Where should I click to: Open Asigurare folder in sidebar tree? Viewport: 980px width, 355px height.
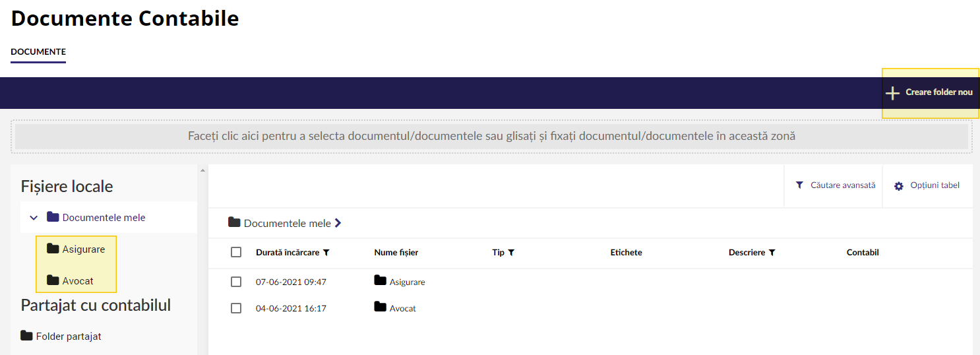tap(84, 249)
